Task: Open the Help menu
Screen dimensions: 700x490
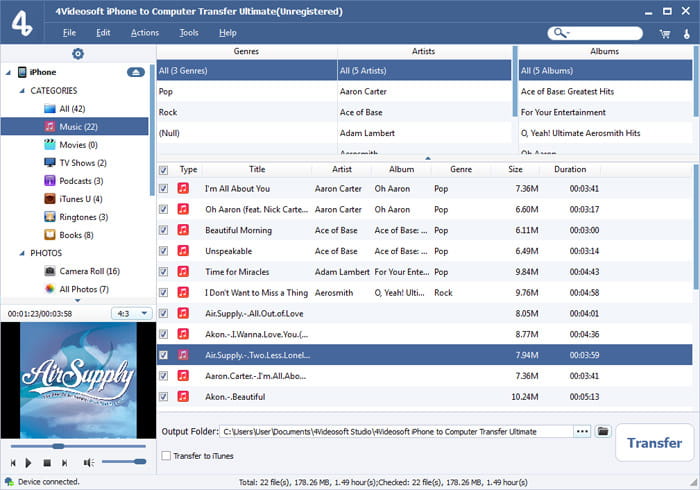Action: [228, 33]
